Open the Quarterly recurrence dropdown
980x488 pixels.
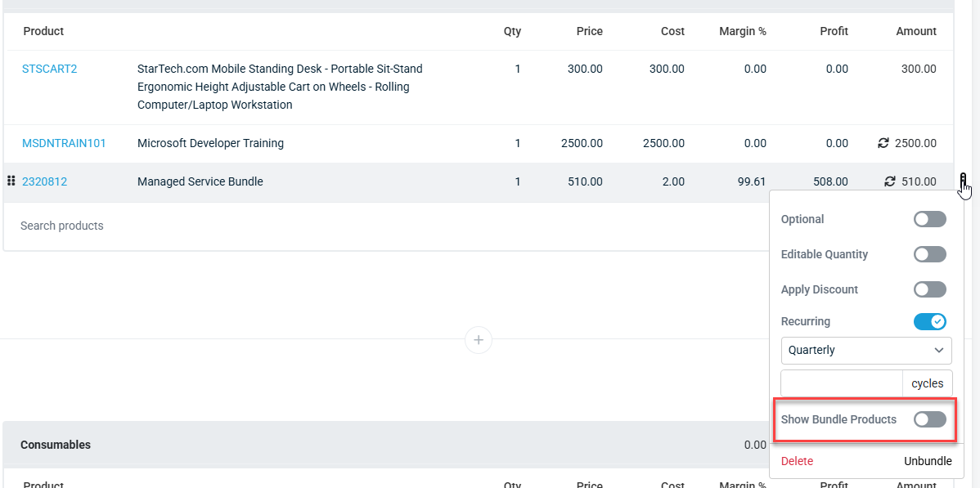pyautogui.click(x=866, y=351)
